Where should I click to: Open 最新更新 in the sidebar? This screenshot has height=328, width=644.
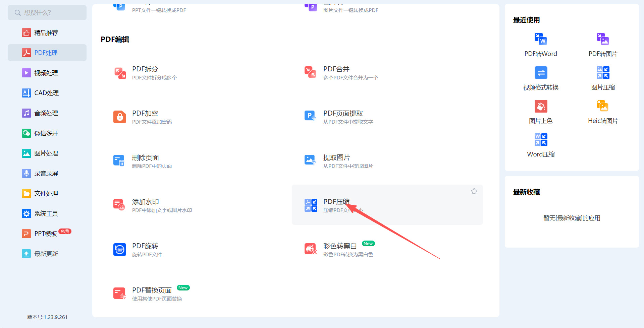pos(47,254)
